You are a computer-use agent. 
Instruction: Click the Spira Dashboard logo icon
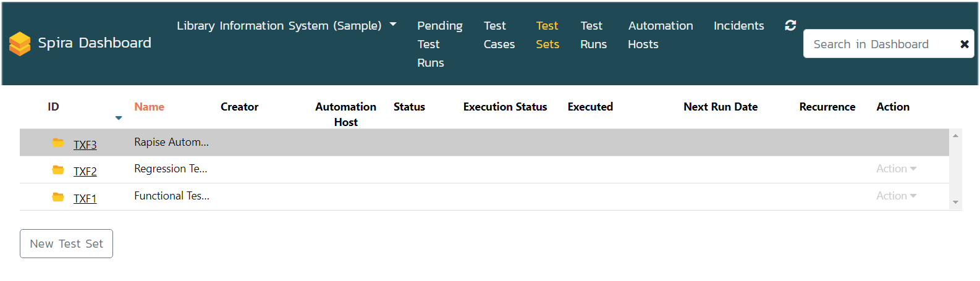click(20, 44)
